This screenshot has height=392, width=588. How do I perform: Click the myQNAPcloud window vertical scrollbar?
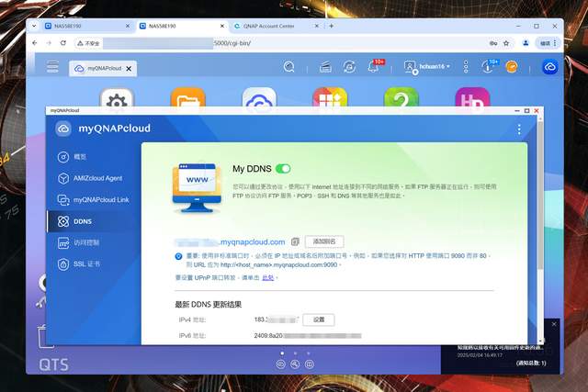pyautogui.click(x=540, y=195)
